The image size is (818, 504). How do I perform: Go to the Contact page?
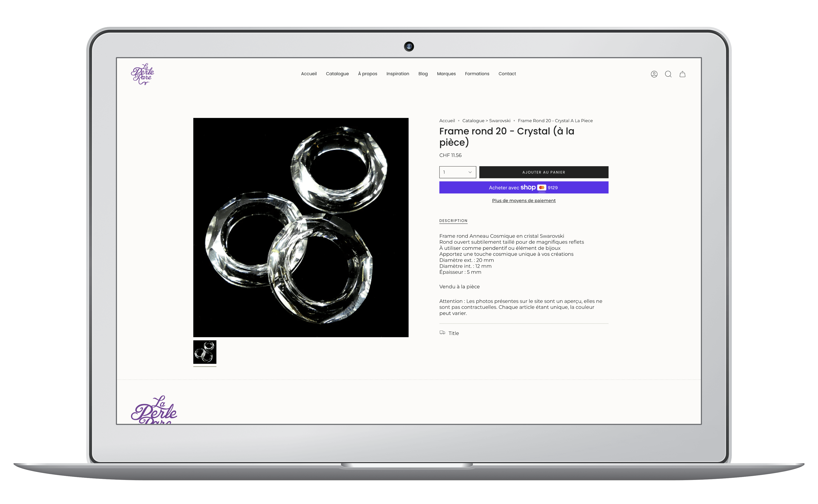click(507, 74)
